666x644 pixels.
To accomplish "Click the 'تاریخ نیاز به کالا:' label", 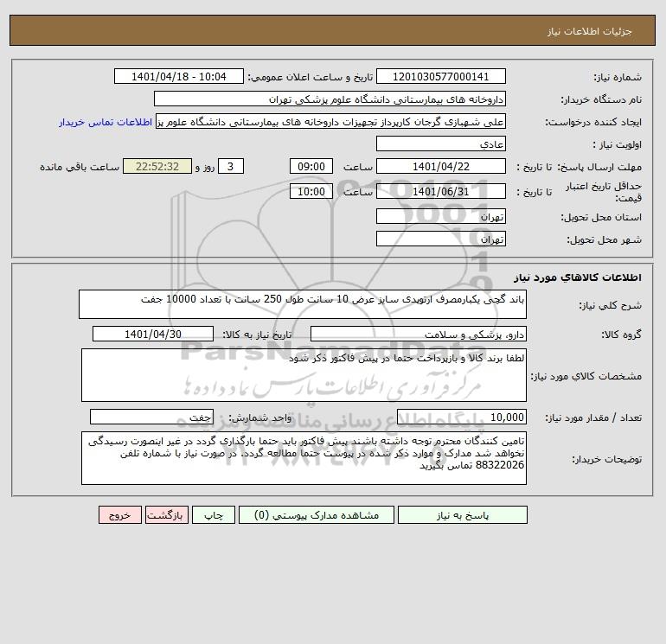I will click(257, 335).
